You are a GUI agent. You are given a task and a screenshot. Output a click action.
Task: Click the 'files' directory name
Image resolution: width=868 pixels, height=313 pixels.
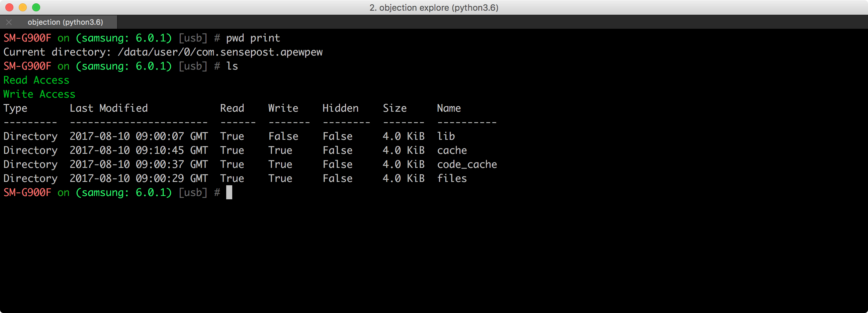click(x=452, y=178)
